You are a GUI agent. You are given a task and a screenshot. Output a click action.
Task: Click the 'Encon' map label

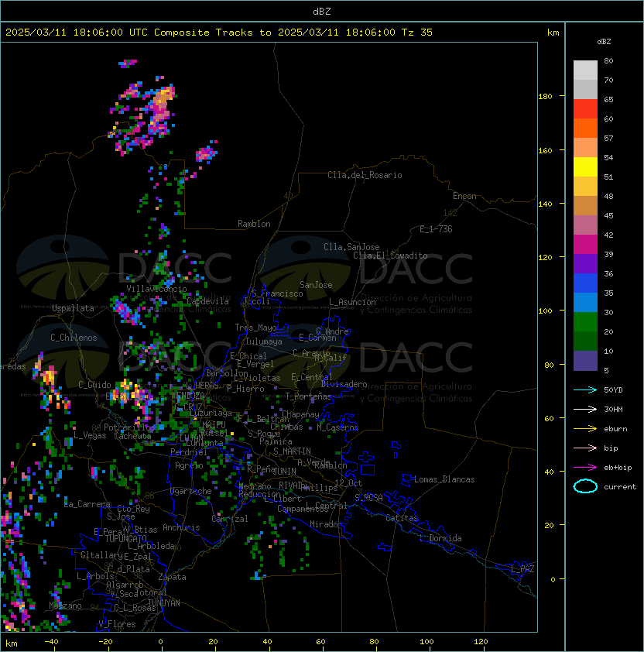(464, 196)
